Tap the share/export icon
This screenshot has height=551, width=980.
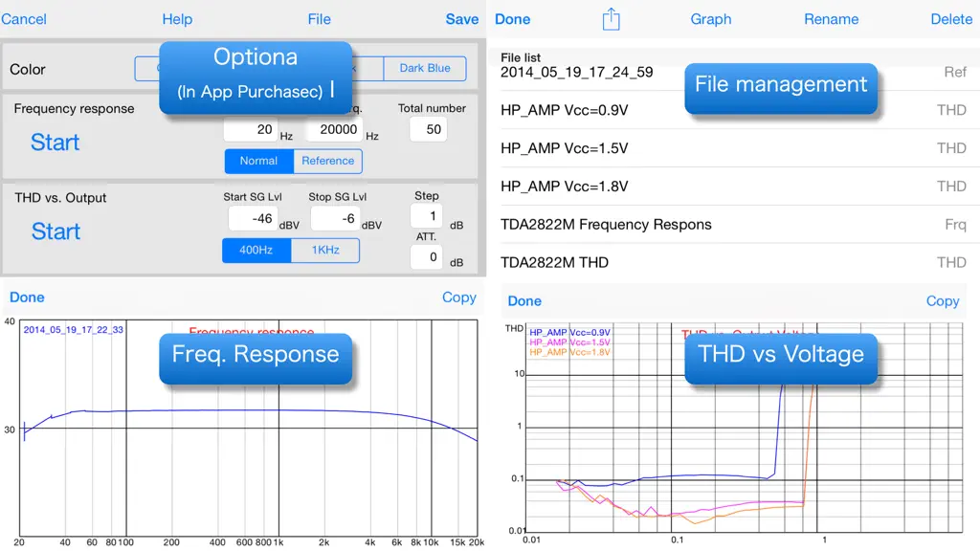click(611, 19)
